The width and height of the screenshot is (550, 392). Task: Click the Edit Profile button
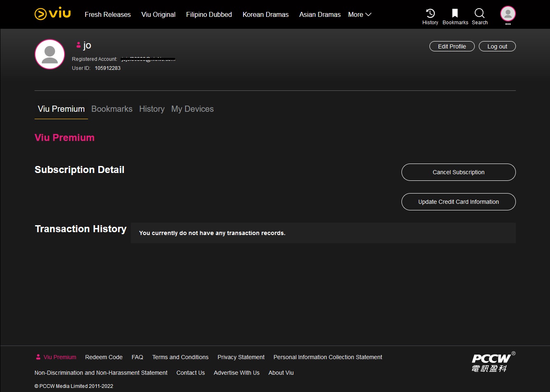[452, 46]
